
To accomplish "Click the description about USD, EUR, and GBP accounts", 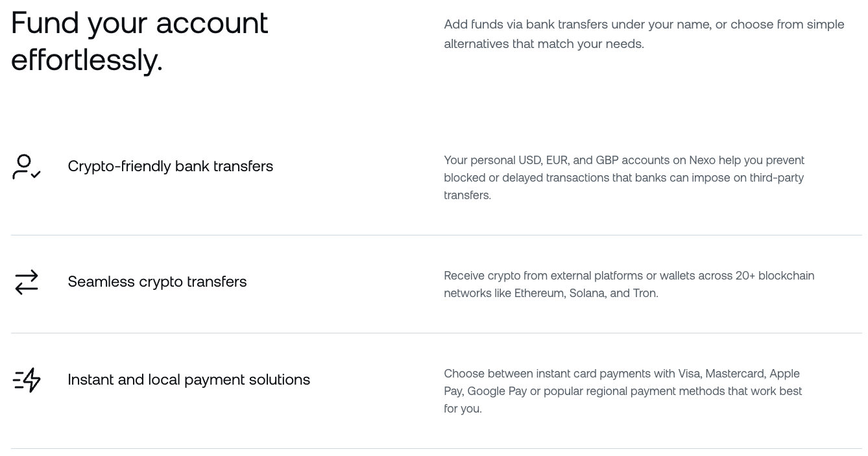I will tap(623, 177).
